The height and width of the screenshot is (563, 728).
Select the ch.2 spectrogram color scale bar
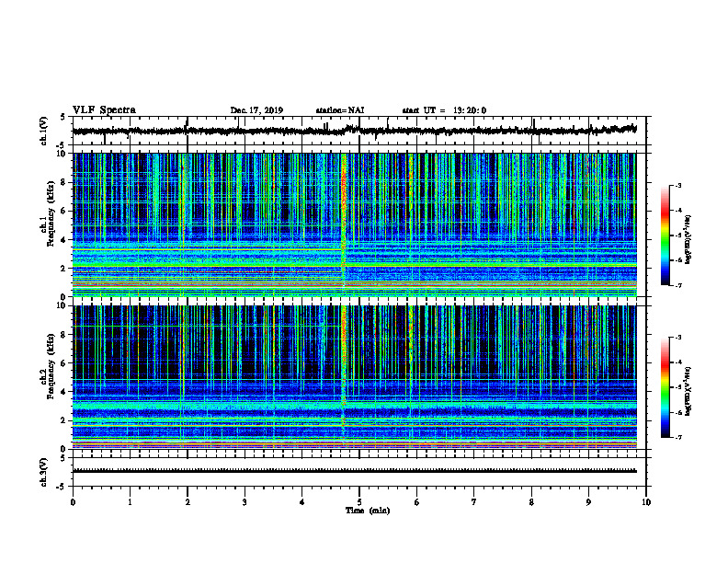pyautogui.click(x=665, y=387)
